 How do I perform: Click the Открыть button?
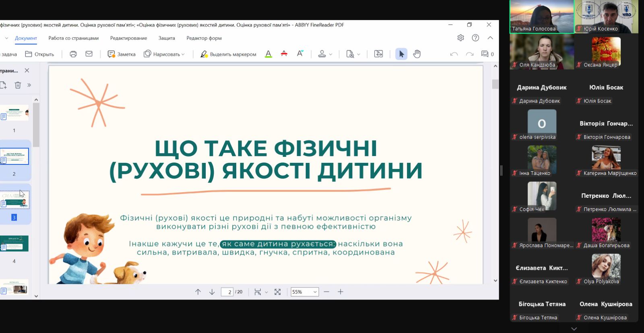(39, 54)
